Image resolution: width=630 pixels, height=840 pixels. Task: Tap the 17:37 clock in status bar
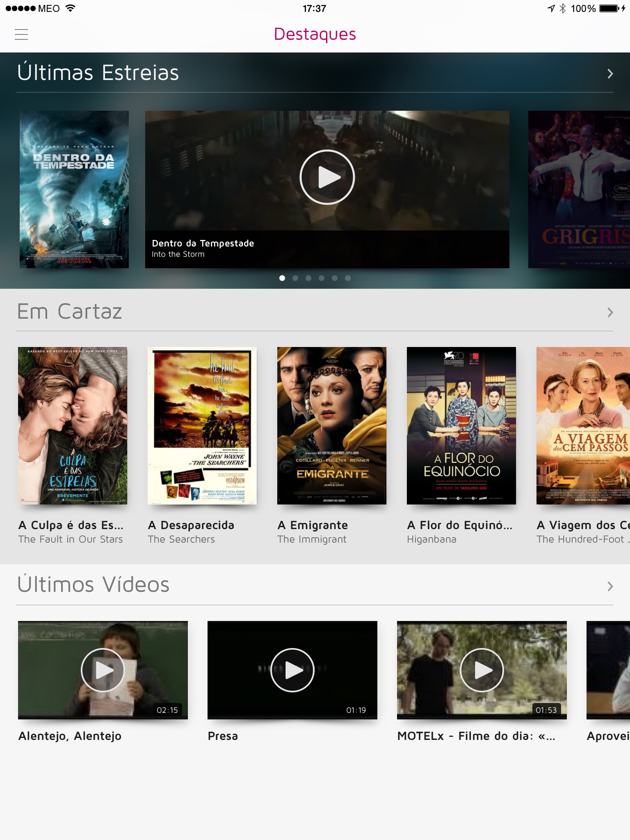(315, 8)
